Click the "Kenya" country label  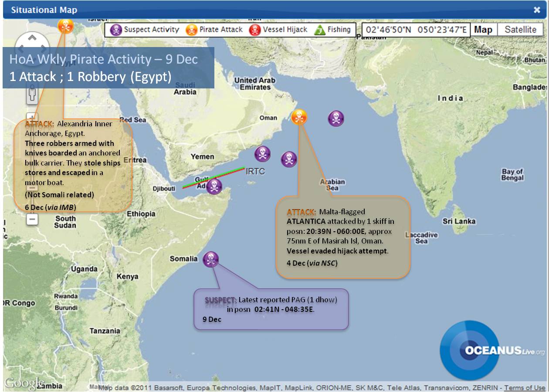[127, 277]
